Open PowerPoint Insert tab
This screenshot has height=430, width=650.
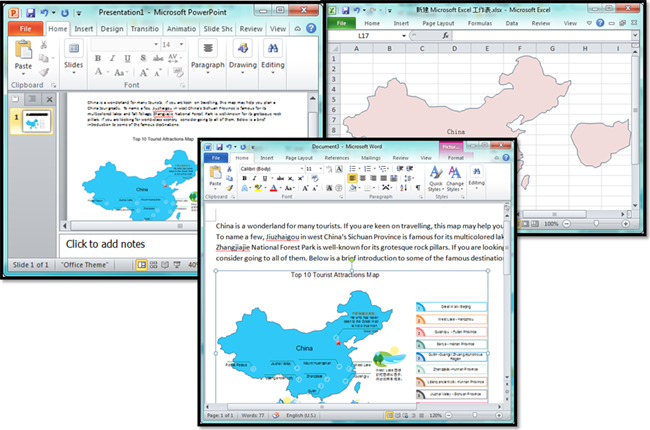point(83,29)
